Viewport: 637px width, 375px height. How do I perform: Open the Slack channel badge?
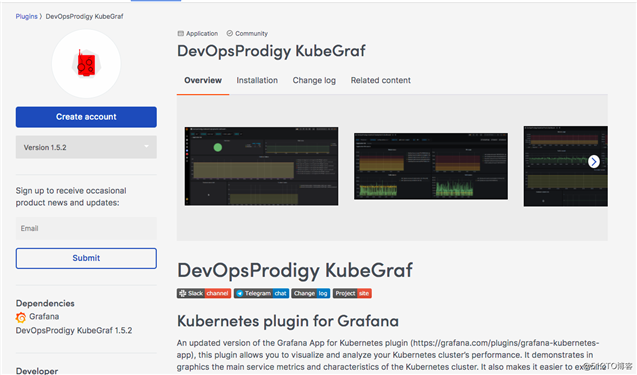204,293
